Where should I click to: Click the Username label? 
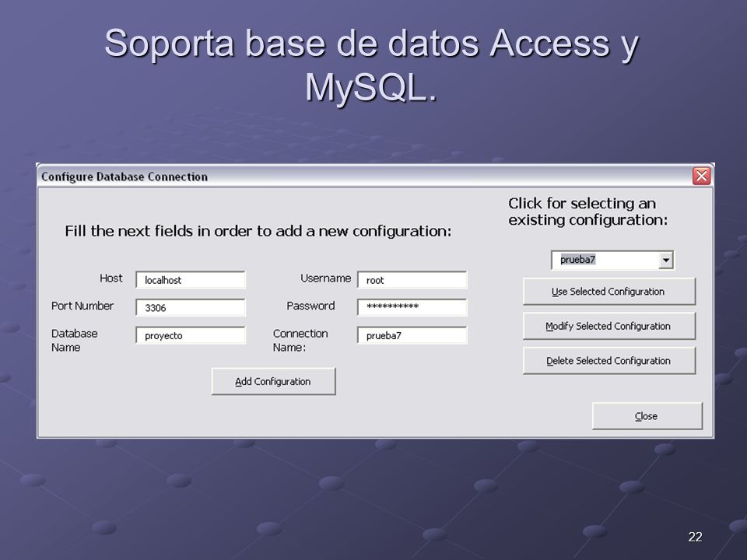pyautogui.click(x=326, y=278)
